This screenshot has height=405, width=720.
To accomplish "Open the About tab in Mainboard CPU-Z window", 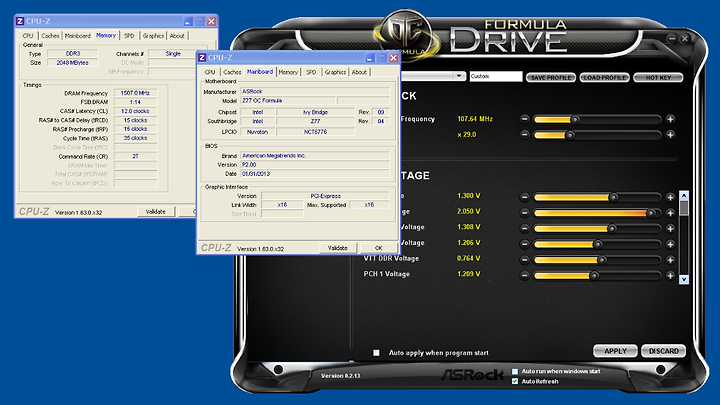I will [x=359, y=72].
